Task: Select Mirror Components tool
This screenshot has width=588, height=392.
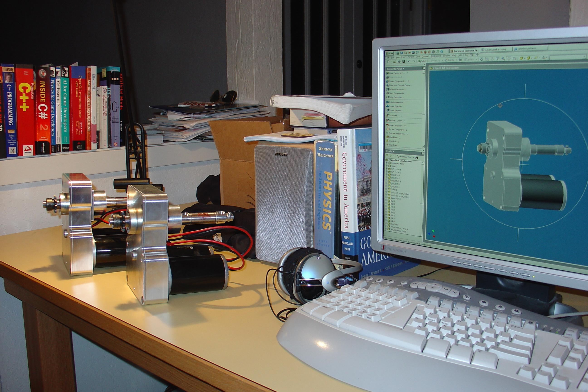Action: tap(395, 93)
